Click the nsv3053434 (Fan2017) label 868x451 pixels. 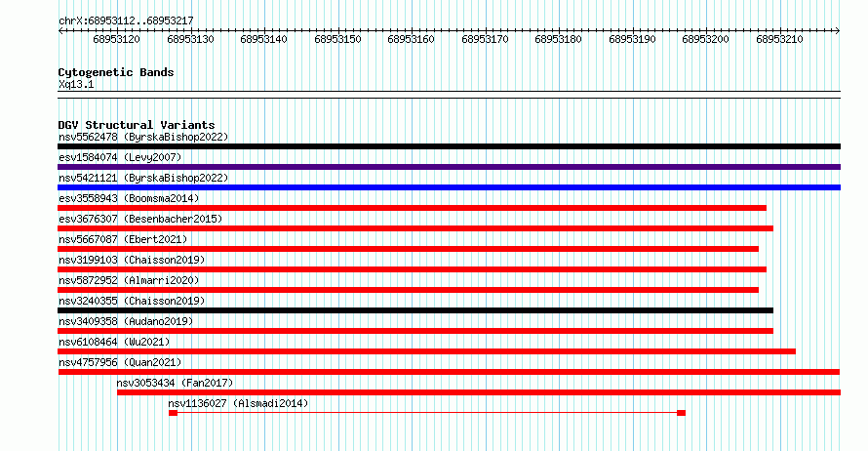tap(175, 383)
